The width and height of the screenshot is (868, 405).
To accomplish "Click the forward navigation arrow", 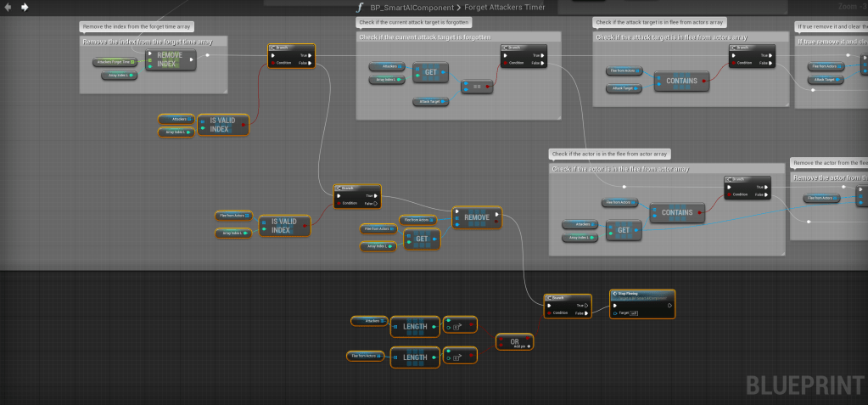I will click(x=24, y=7).
